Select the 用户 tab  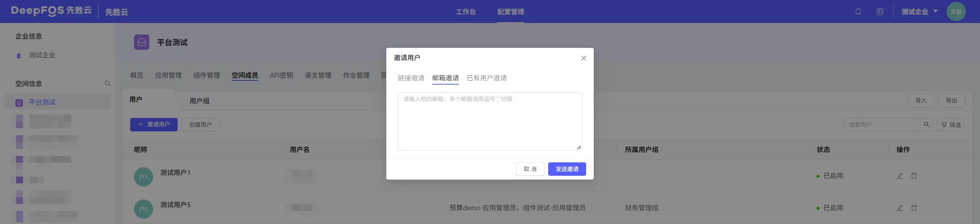(x=136, y=100)
